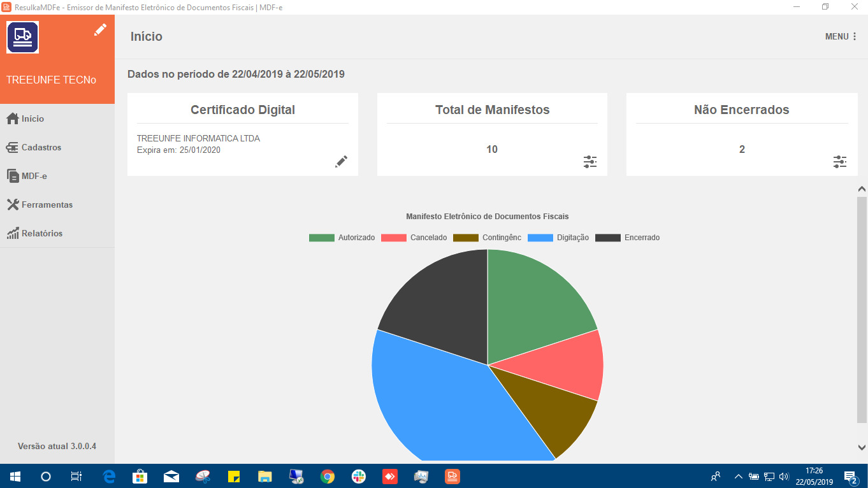Click the Versão atual 3.0.0.4 link
The image size is (868, 488).
pyautogui.click(x=57, y=446)
